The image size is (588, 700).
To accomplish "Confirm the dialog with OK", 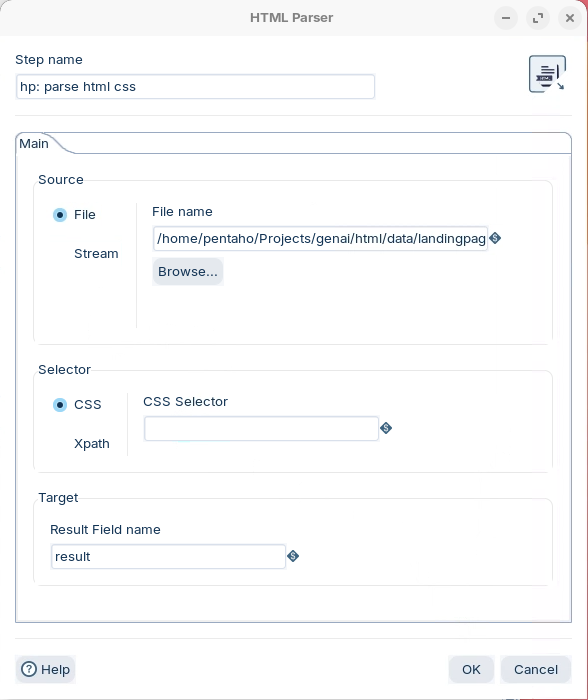I will (471, 669).
